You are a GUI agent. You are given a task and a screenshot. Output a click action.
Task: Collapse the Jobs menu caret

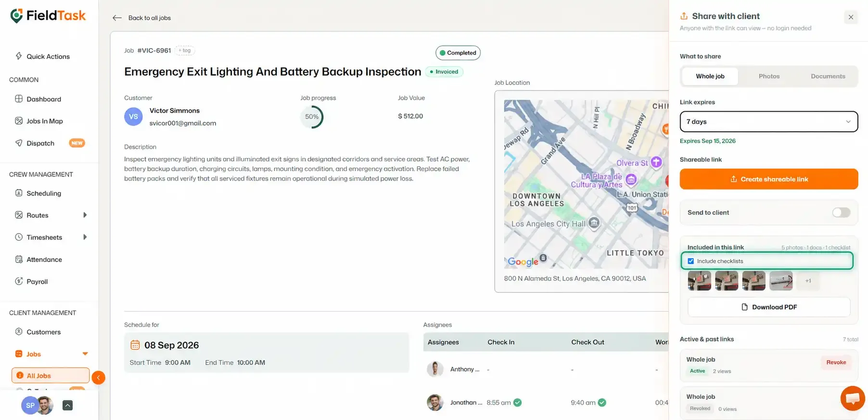(85, 354)
